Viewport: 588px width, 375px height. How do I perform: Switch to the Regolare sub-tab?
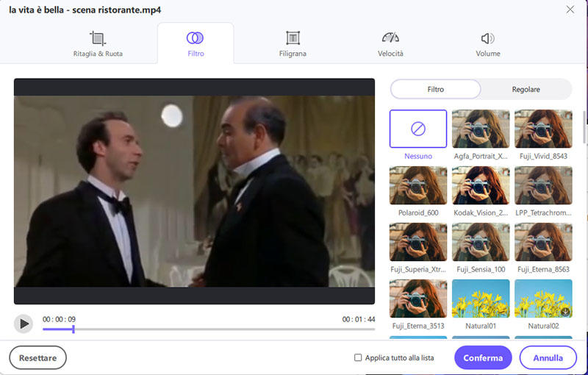click(x=526, y=89)
